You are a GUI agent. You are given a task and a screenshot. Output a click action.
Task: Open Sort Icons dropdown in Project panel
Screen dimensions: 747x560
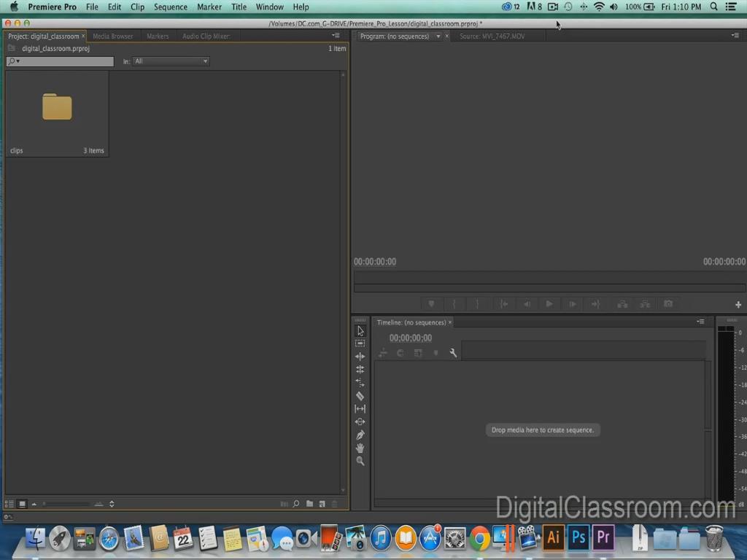[x=112, y=504]
